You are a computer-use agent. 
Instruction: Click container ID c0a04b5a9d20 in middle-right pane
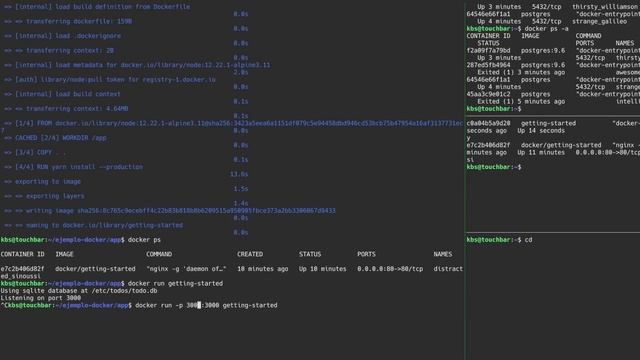pos(489,123)
